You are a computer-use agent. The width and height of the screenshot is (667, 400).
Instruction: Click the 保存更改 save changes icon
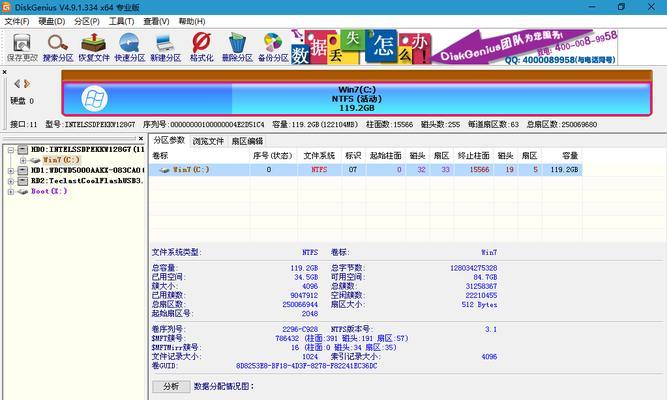[22, 48]
